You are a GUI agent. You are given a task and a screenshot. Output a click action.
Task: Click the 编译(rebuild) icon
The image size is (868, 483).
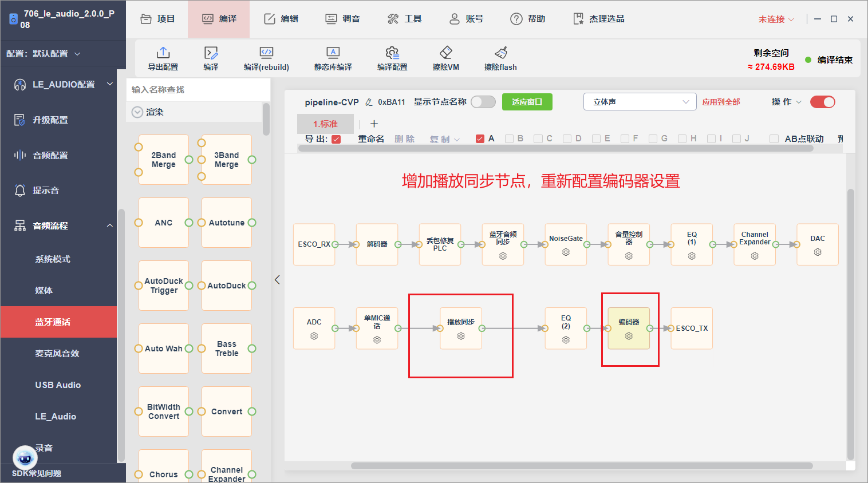point(266,53)
